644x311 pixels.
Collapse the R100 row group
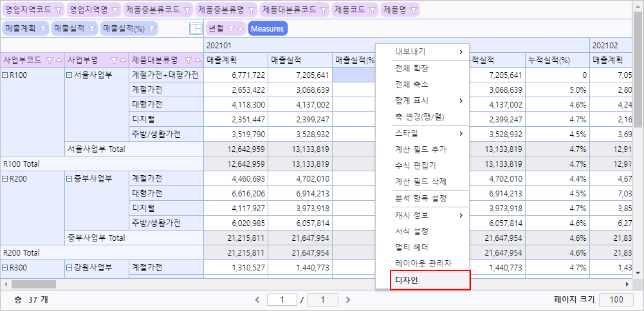pos(6,75)
